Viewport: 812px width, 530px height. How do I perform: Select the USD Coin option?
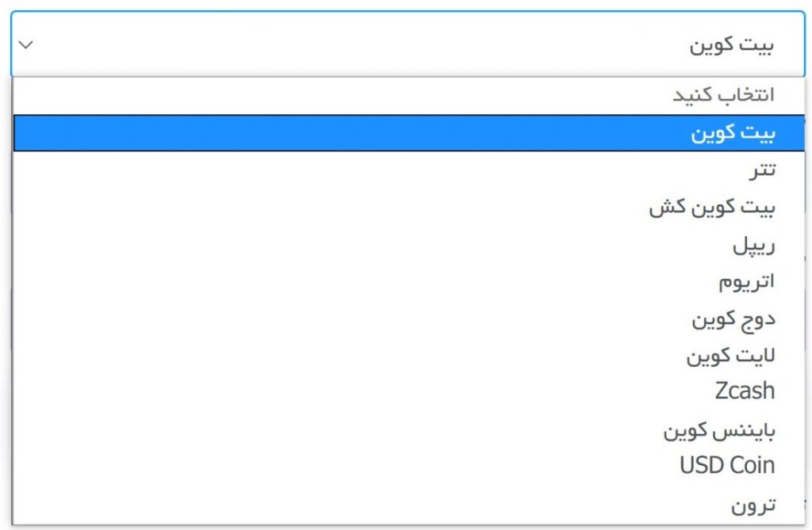(x=408, y=465)
